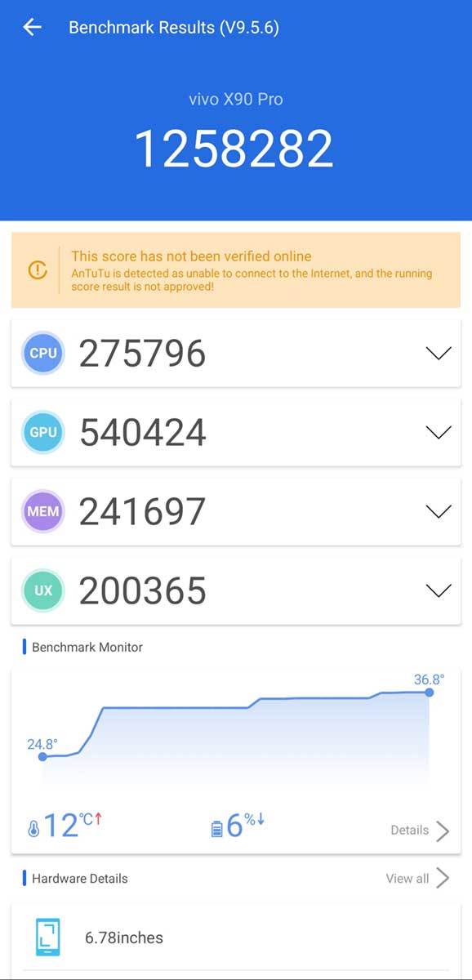
Task: Expand the GPU score details
Action: (x=439, y=432)
